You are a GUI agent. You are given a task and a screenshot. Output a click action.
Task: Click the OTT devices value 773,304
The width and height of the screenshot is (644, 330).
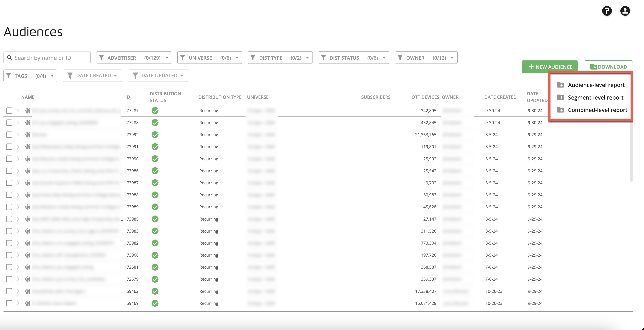tap(428, 243)
